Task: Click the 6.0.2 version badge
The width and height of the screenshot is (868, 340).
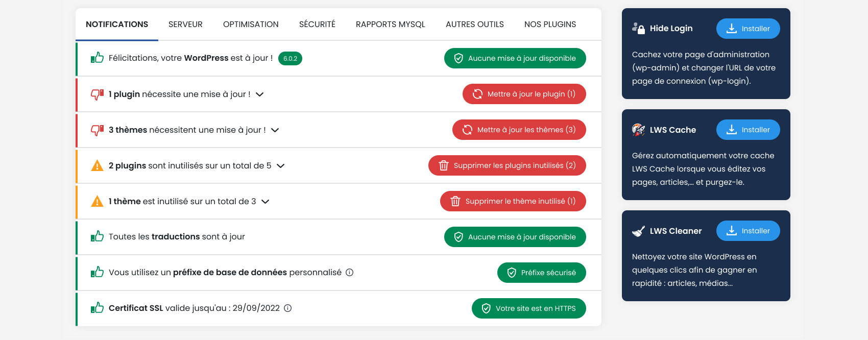Action: pos(290,59)
